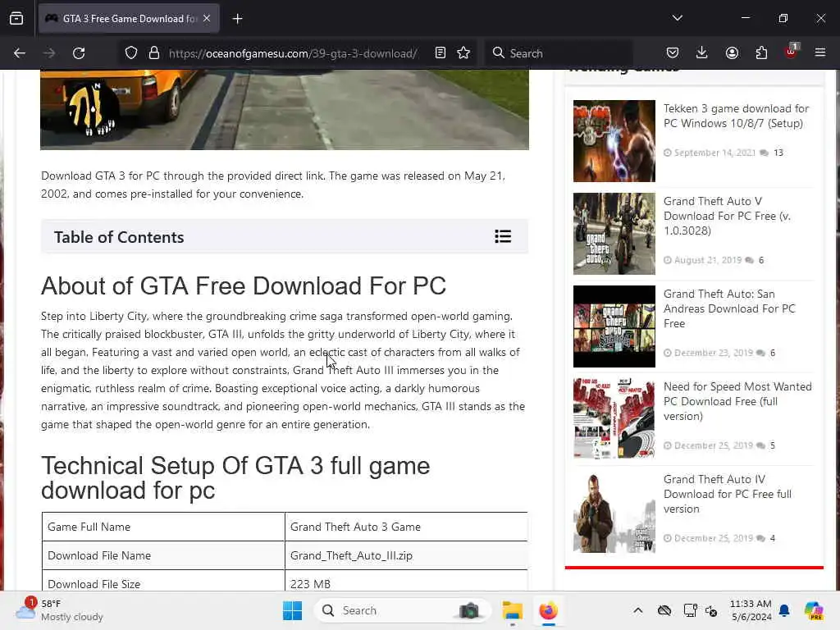Viewport: 840px width, 630px height.
Task: Select the Grand_Theft_Auto_III.zip table cell
Action: tap(406, 555)
